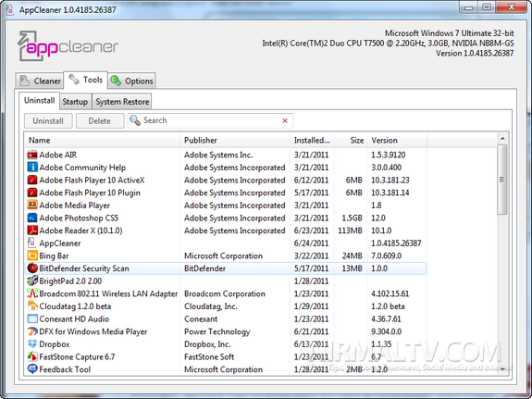532x399 pixels.
Task: Click the BitDefender Security Scan icon
Action: (x=32, y=268)
